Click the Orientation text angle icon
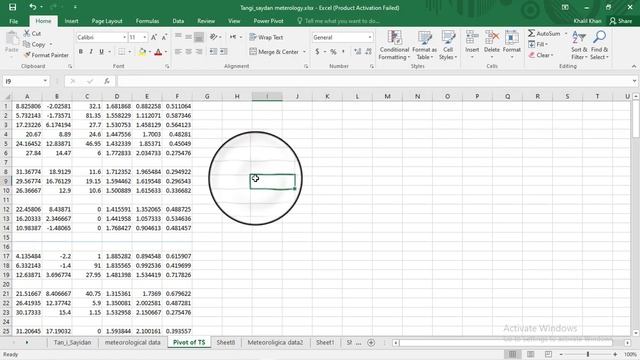 (x=213, y=37)
